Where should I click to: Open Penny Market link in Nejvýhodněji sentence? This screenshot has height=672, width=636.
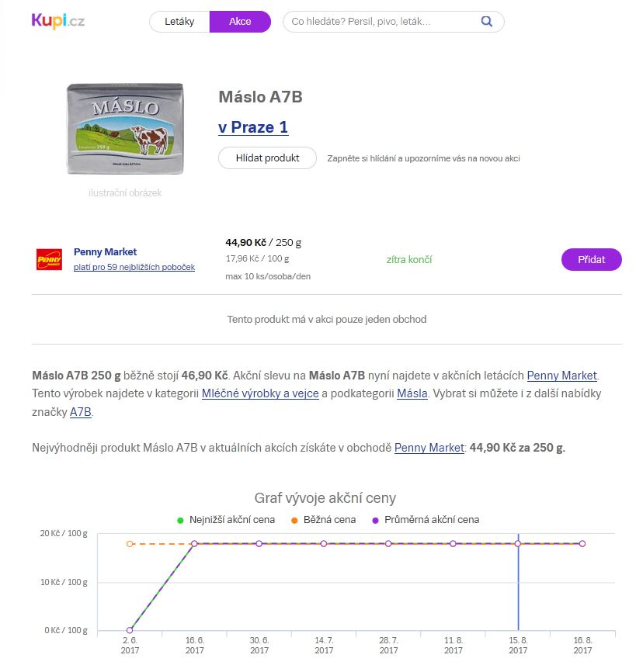click(429, 448)
